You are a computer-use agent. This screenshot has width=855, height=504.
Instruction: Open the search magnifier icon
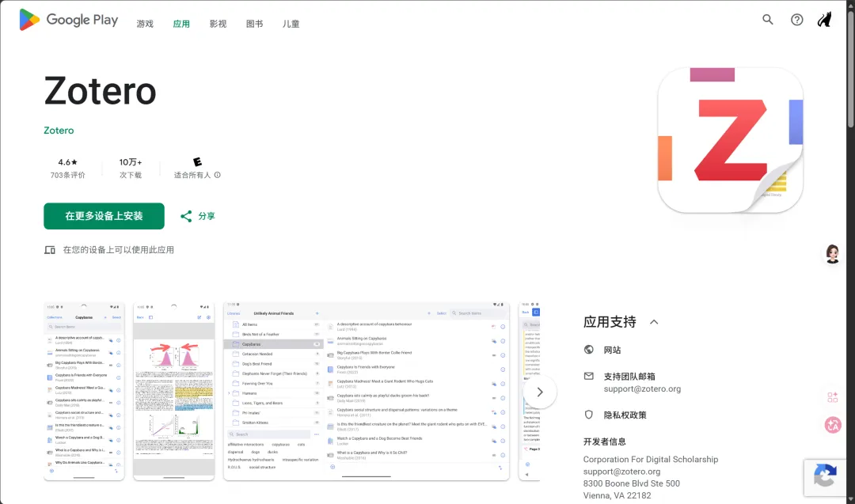click(x=768, y=20)
